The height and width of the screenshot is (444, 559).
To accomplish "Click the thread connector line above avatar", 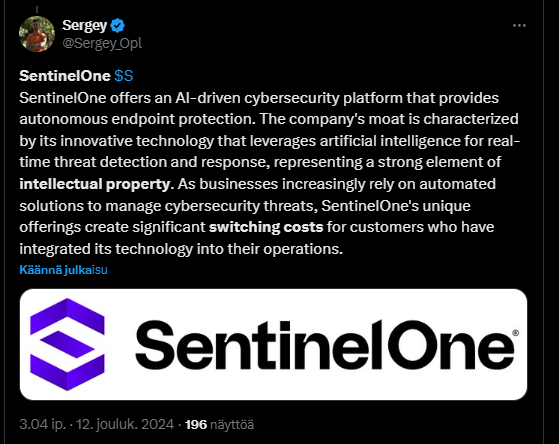I will 37,10.
